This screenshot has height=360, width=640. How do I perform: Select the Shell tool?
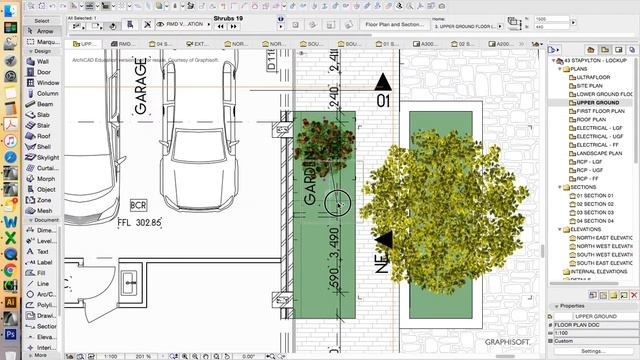(x=42, y=147)
